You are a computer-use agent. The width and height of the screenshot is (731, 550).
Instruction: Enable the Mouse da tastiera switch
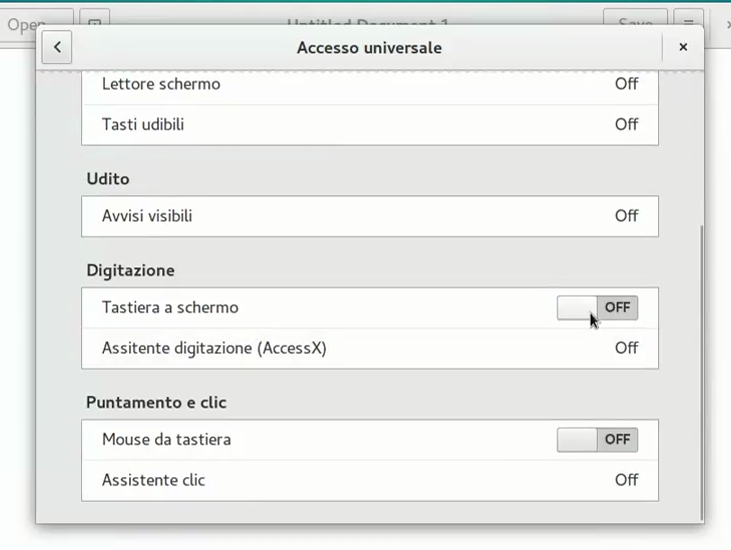pyautogui.click(x=597, y=440)
